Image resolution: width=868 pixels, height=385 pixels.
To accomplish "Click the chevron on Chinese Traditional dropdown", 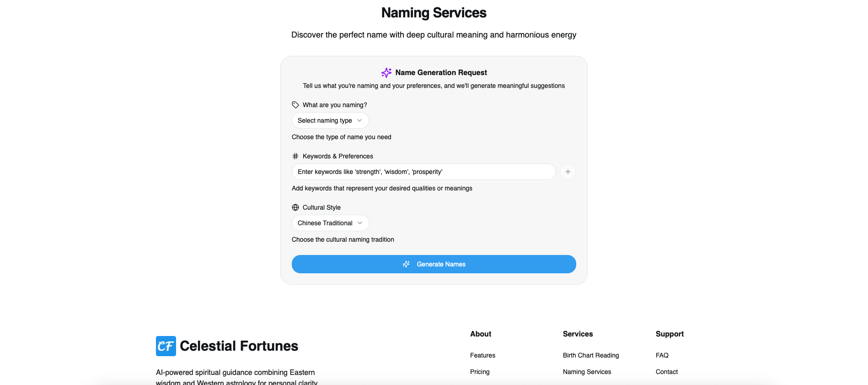I will 360,223.
